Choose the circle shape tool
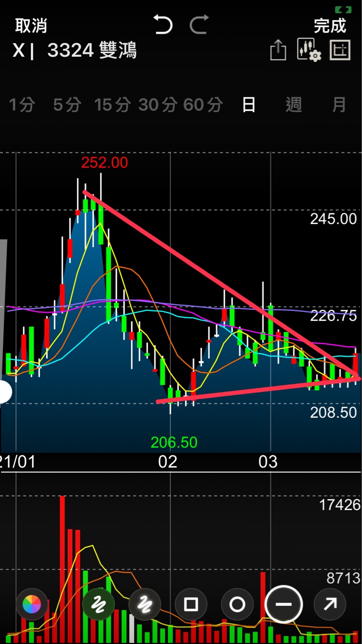This screenshot has height=644, width=362. pos(237,604)
